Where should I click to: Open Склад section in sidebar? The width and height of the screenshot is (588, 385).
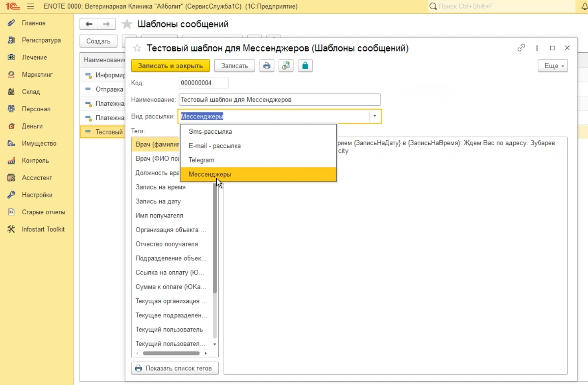(x=31, y=92)
